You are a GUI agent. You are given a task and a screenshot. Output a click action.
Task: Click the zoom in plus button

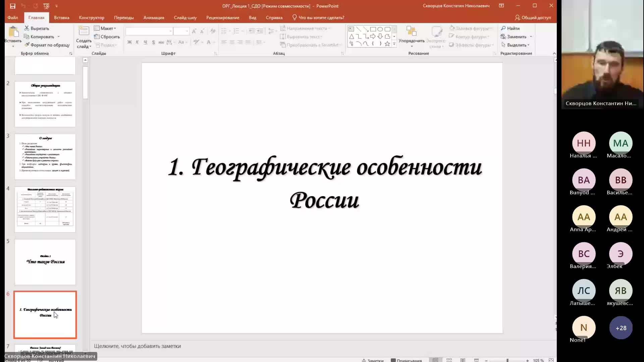point(528,360)
